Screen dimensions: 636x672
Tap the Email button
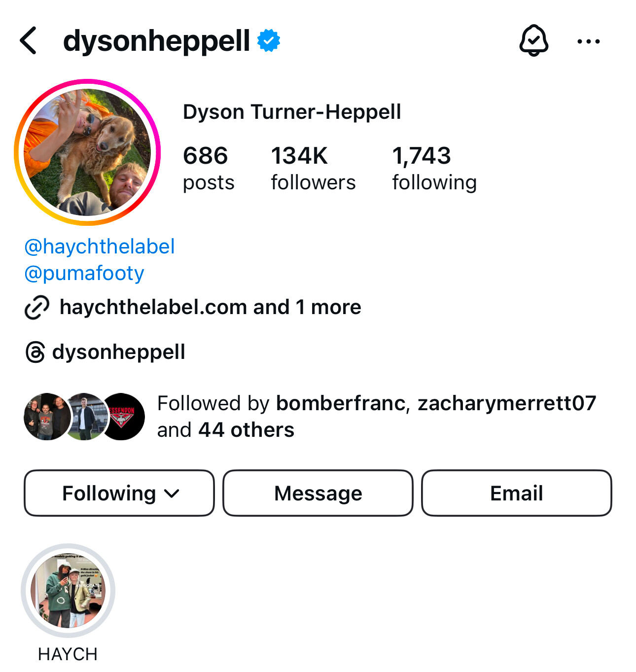517,493
